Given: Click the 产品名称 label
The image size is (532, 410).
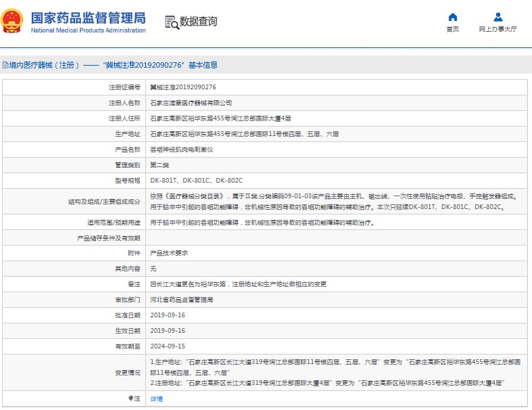Looking at the screenshot, I should click(x=128, y=150).
